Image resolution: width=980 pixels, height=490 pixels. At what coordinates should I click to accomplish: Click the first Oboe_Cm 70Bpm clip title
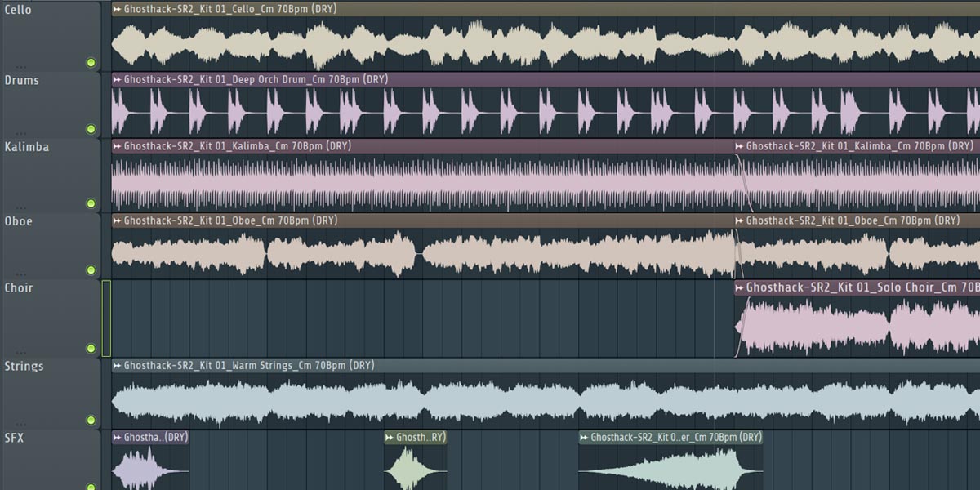point(230,220)
